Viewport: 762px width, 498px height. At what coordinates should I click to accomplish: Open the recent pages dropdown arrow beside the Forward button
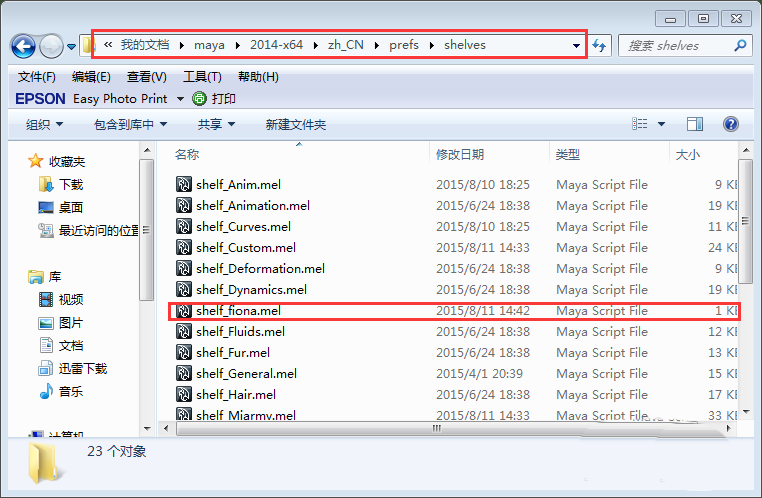(x=71, y=47)
